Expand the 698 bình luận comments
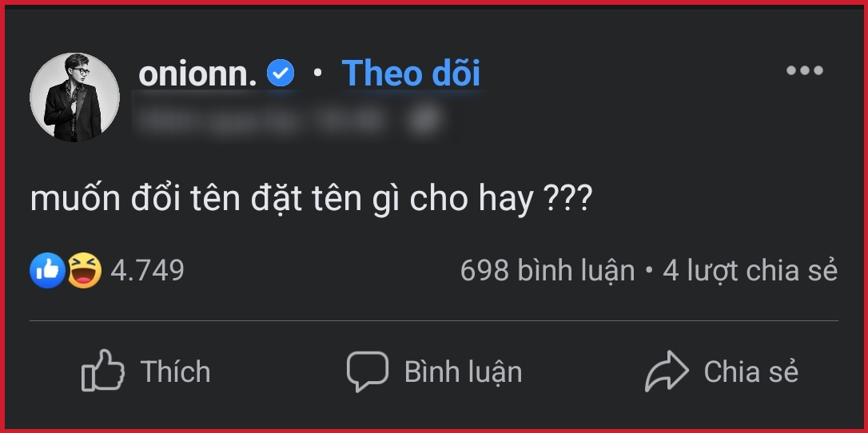 point(547,271)
